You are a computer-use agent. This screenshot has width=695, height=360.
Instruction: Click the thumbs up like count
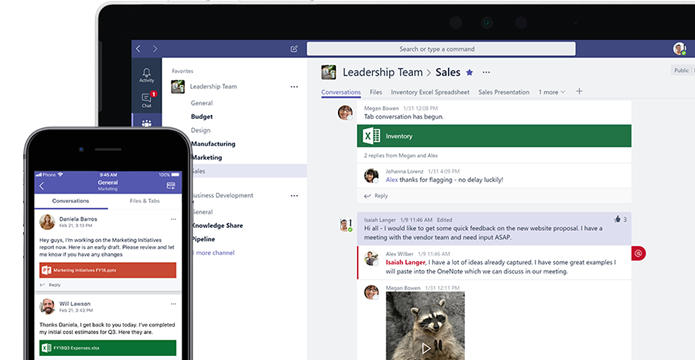coord(621,219)
